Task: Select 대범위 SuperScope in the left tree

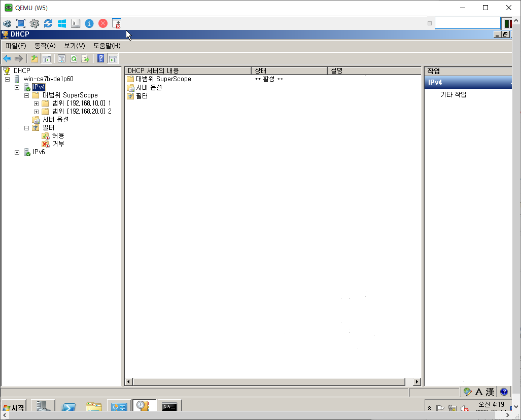Action: (x=70, y=95)
